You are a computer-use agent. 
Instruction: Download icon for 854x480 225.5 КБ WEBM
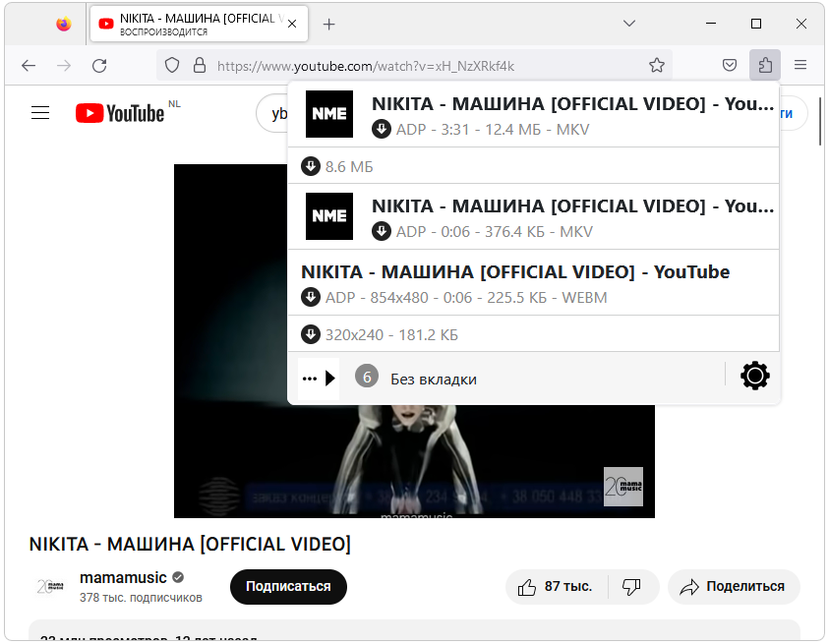coord(311,297)
